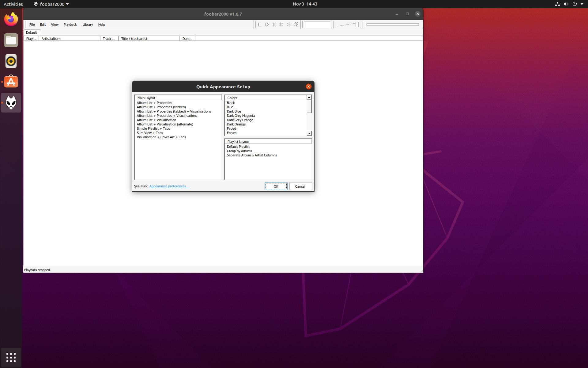
Task: Choose the Dark Orange color scheme
Action: point(236,124)
